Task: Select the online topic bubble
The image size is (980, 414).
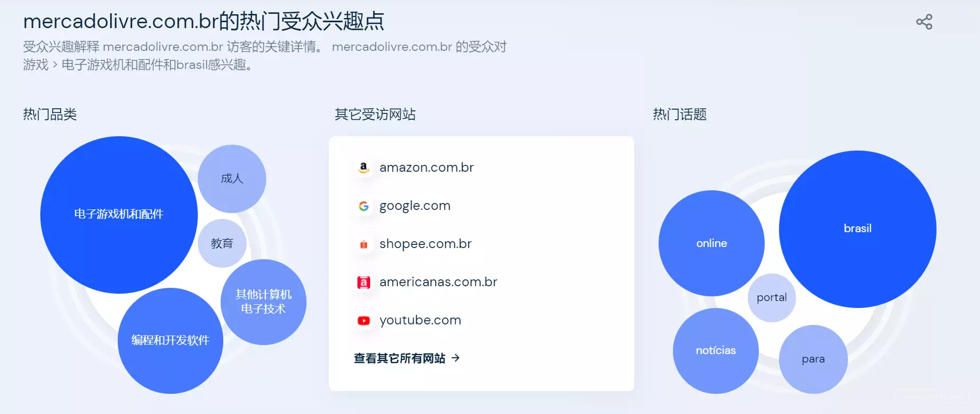Action: tap(712, 243)
